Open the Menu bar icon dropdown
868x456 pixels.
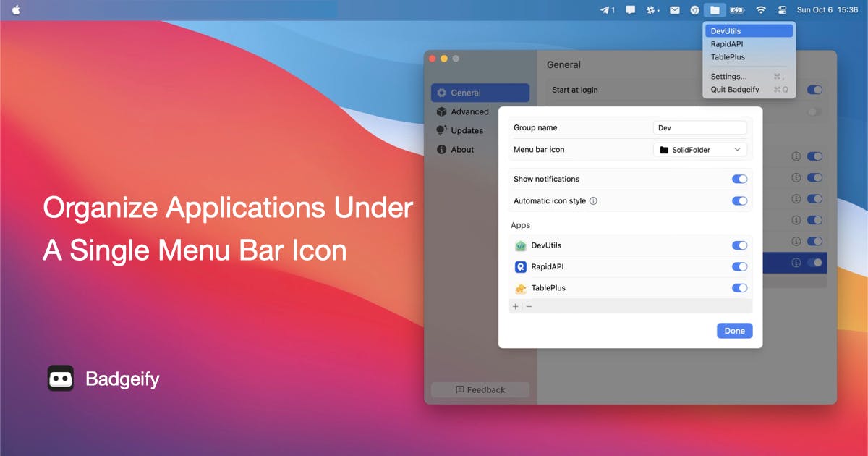coord(699,150)
